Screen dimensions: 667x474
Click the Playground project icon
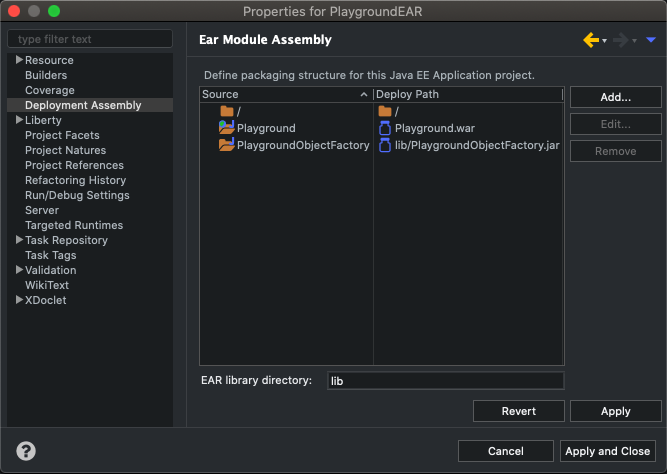click(226, 128)
